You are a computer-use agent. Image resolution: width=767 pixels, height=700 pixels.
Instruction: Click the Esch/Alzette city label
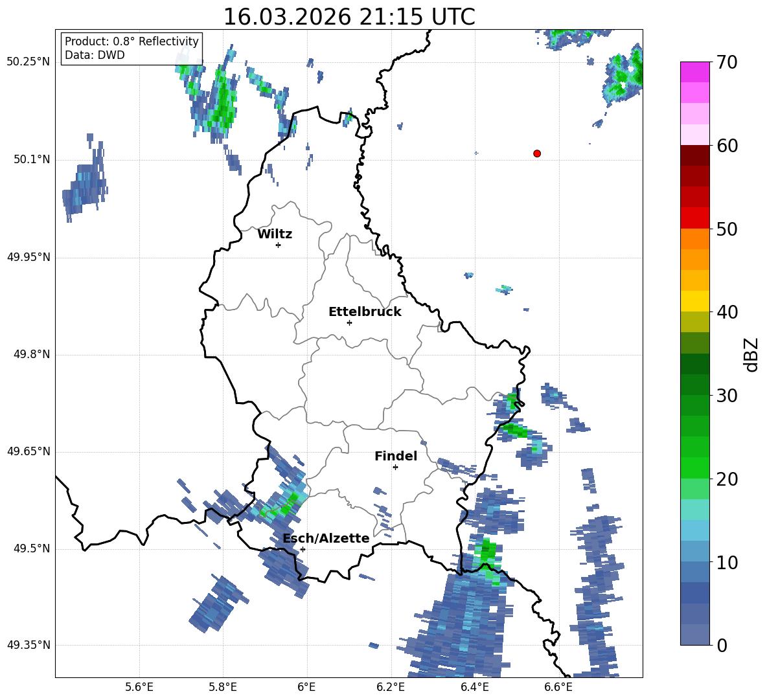tap(326, 538)
